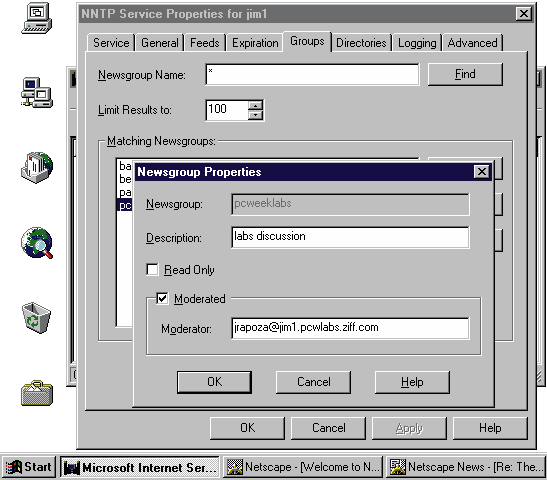This screenshot has height=480, width=547.
Task: Click the Description field with labs discussion
Action: click(x=350, y=237)
